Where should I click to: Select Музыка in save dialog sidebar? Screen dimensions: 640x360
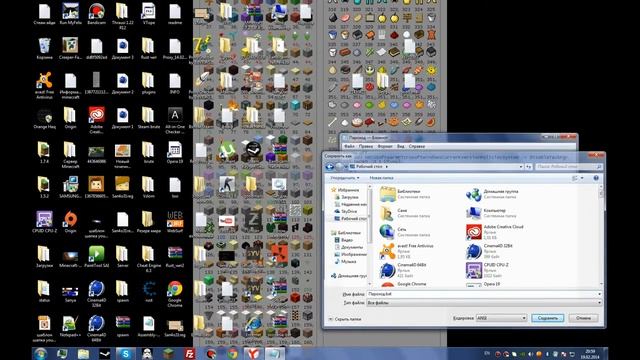click(x=345, y=262)
